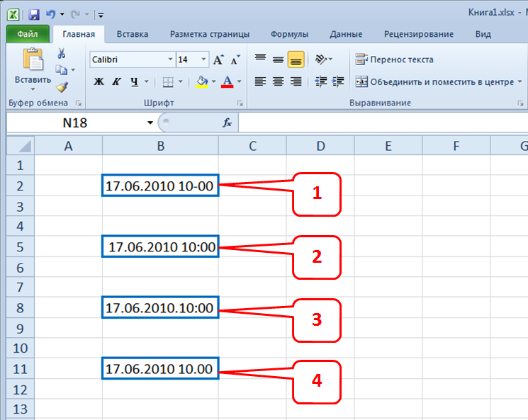Screen dimensions: 528x420
Task: Toggle Bold formatting (Ж)
Action: pyautogui.click(x=99, y=81)
